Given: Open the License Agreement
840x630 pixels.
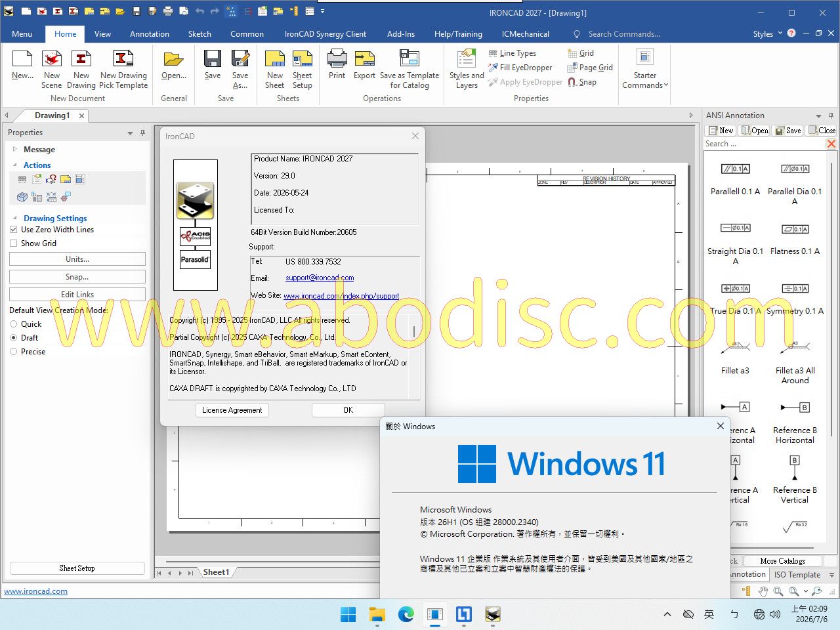Looking at the screenshot, I should [232, 410].
